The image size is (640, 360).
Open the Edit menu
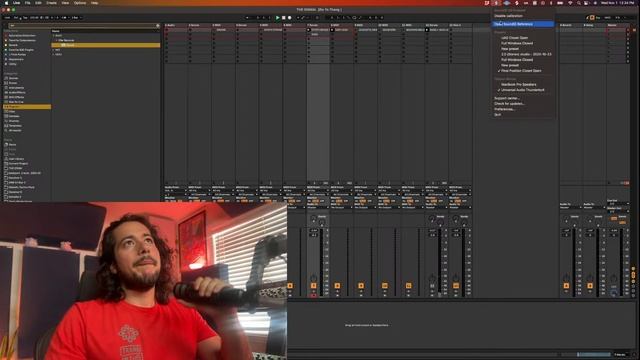[x=38, y=3]
